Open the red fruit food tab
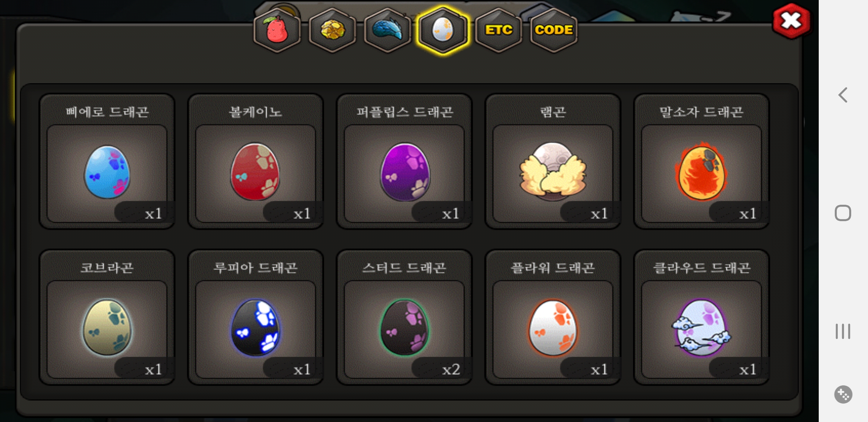 [x=277, y=30]
